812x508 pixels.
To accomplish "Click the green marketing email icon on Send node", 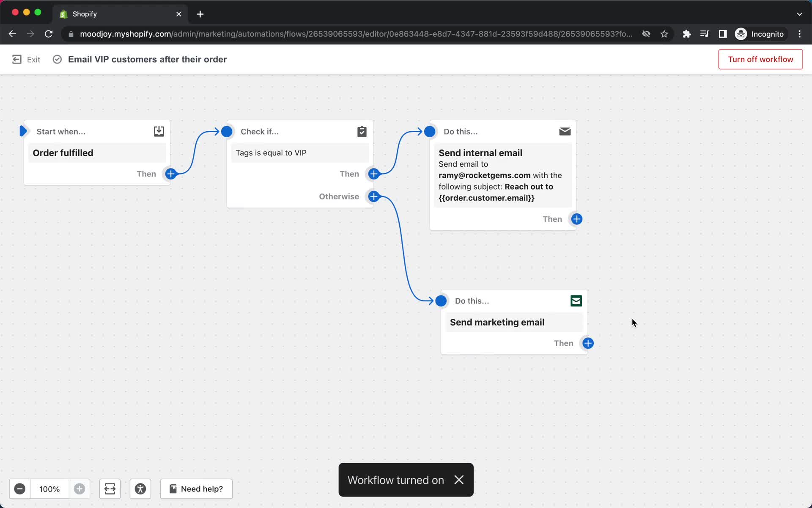I will pos(576,300).
